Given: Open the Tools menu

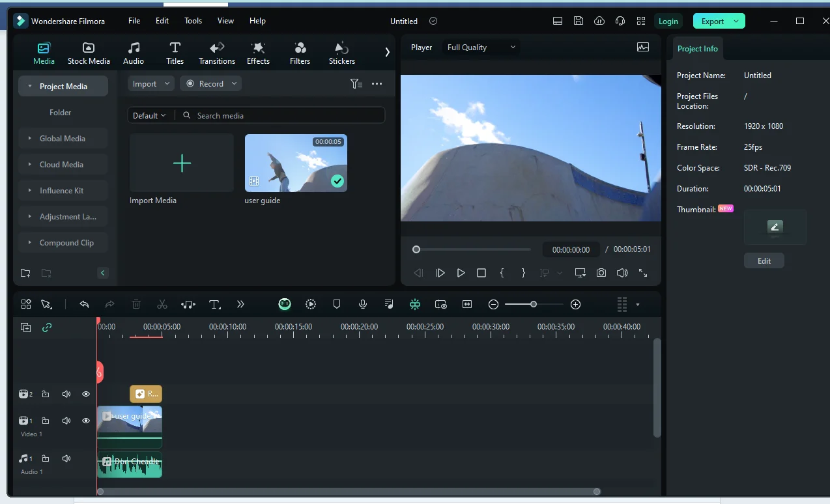Looking at the screenshot, I should pos(193,21).
